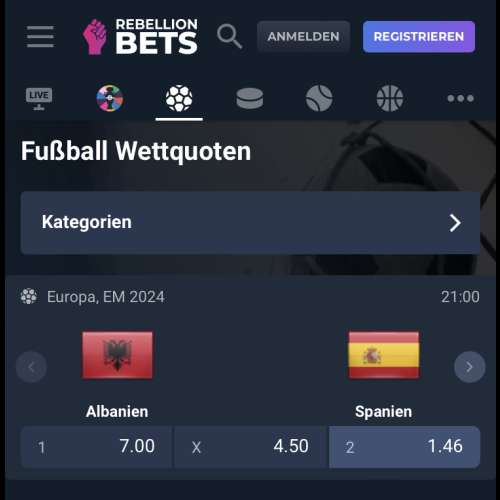Click the Rebellion Bets fist logo
The width and height of the screenshot is (500, 500).
pyautogui.click(x=95, y=37)
